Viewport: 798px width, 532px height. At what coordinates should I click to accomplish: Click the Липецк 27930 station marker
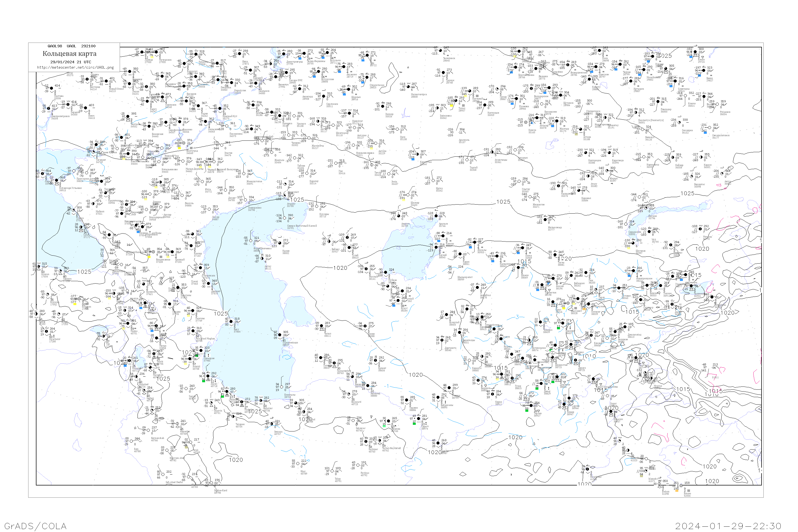click(142, 52)
